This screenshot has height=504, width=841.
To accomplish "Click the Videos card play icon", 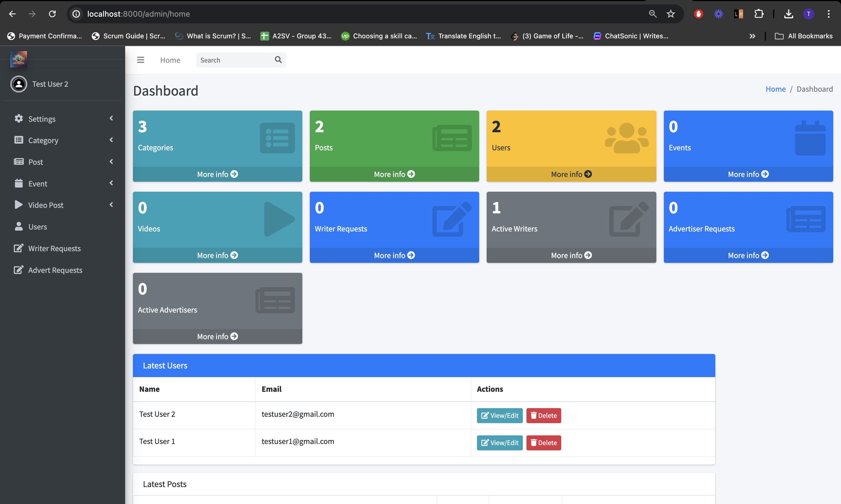I will pyautogui.click(x=279, y=219).
